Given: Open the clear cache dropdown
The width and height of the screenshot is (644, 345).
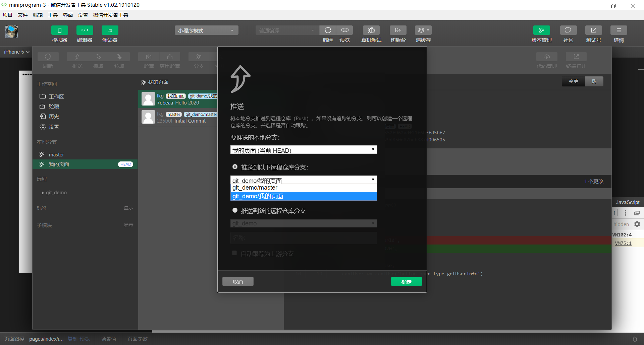Looking at the screenshot, I should pyautogui.click(x=423, y=30).
